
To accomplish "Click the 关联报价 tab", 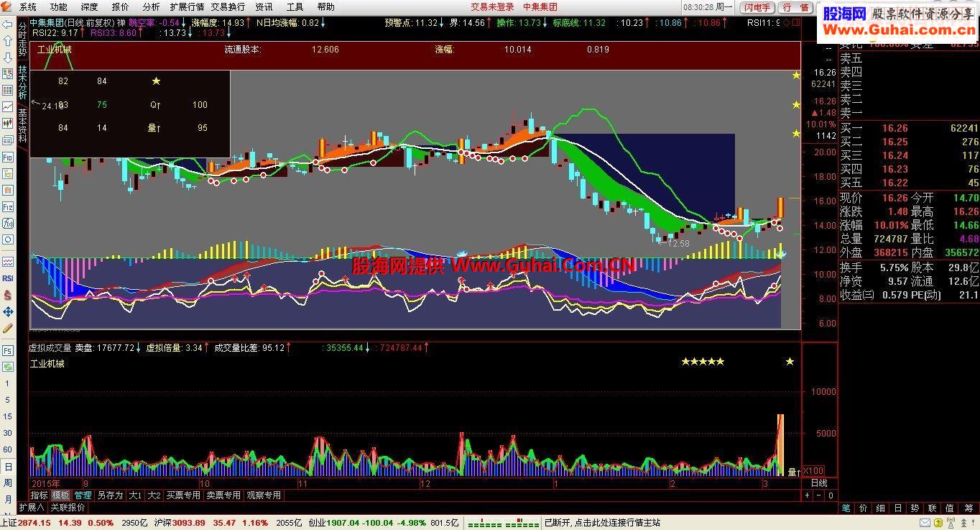I will (68, 508).
